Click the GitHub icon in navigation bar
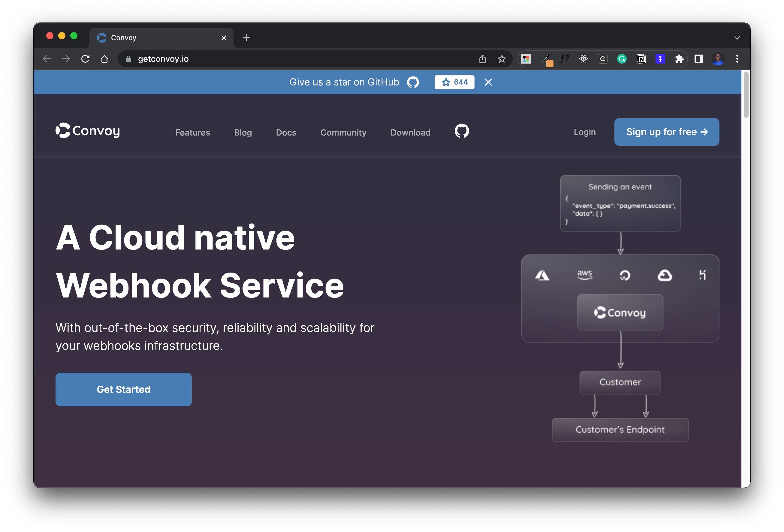The width and height of the screenshot is (784, 532). [462, 131]
